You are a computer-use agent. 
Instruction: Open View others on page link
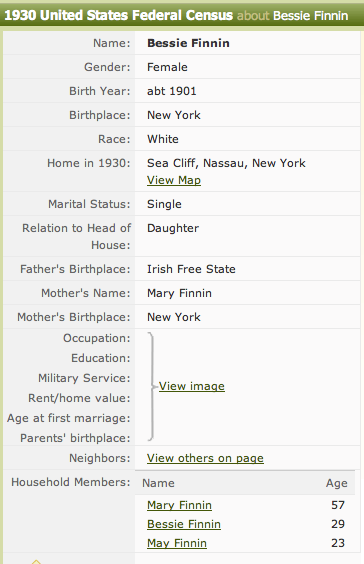pos(205,458)
